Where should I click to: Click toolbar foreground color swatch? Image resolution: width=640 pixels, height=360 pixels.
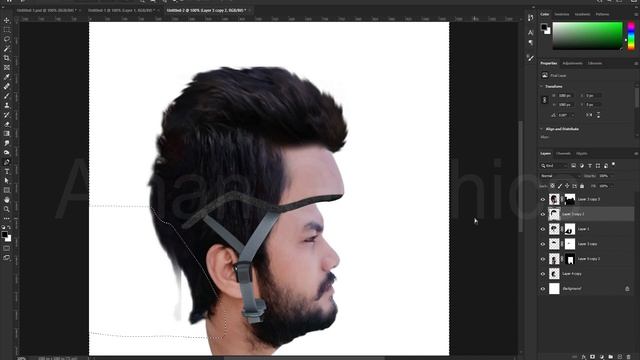tap(4, 234)
